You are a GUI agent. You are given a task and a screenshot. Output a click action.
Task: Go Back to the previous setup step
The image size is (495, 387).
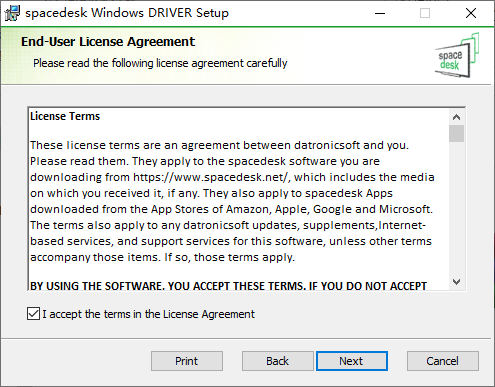point(278,361)
